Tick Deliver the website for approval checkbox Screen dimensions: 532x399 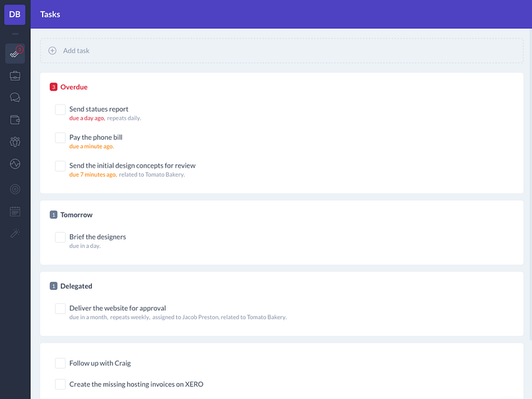[61, 309]
